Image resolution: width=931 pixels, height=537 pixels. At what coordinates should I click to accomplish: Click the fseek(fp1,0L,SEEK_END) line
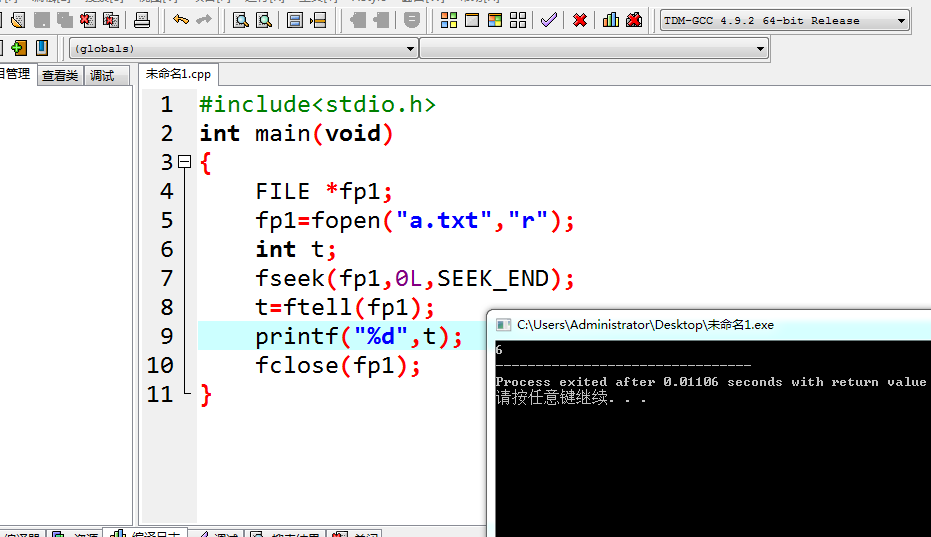pyautogui.click(x=415, y=279)
